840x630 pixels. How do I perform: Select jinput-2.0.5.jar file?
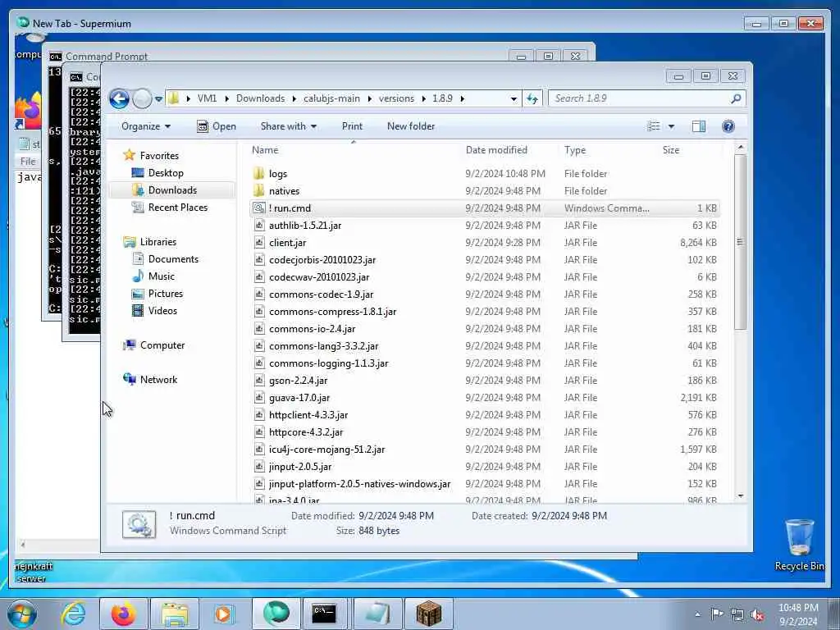[x=300, y=467]
